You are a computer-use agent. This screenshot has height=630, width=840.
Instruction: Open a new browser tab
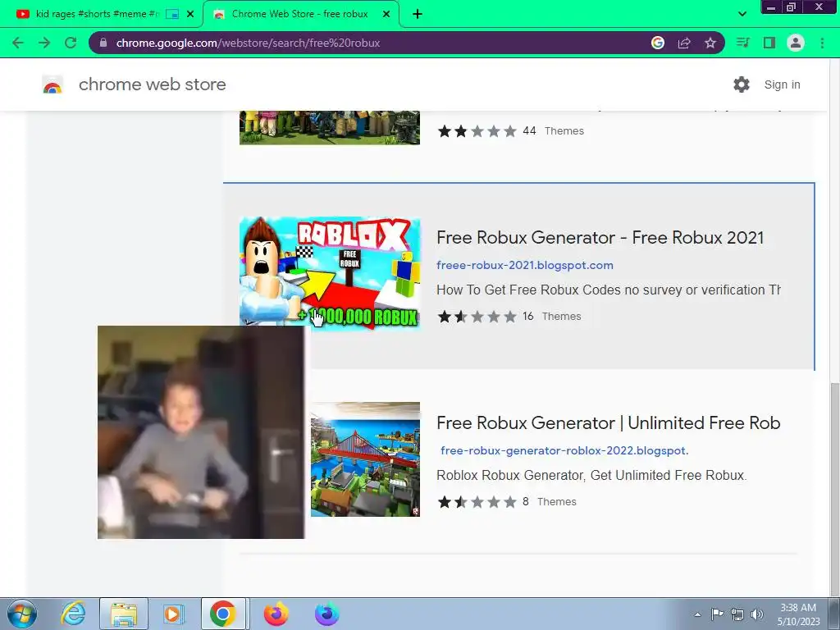tap(418, 14)
